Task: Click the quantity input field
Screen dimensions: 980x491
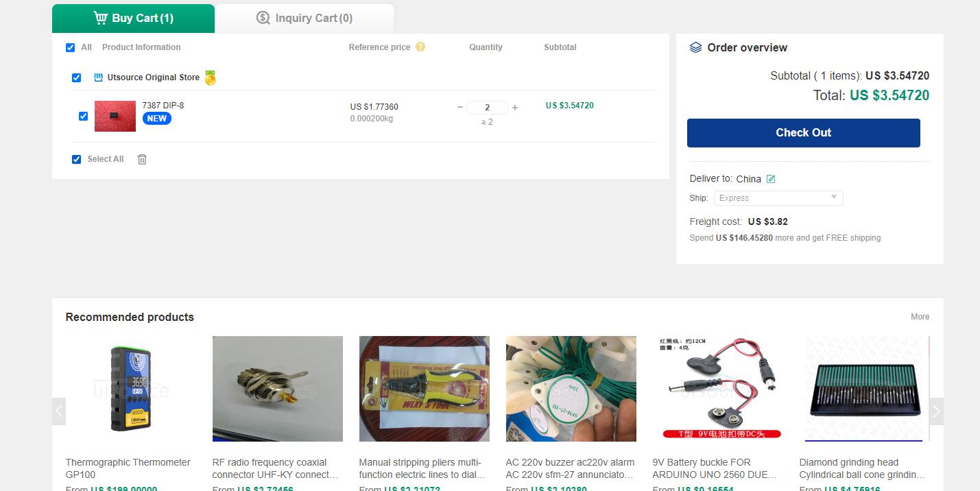Action: pyautogui.click(x=487, y=108)
